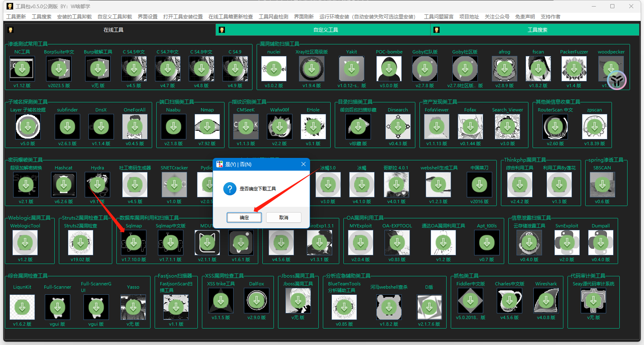Screen dimensions: 644x345
Task: Click the POC-bombe tool icon
Action: (389, 69)
